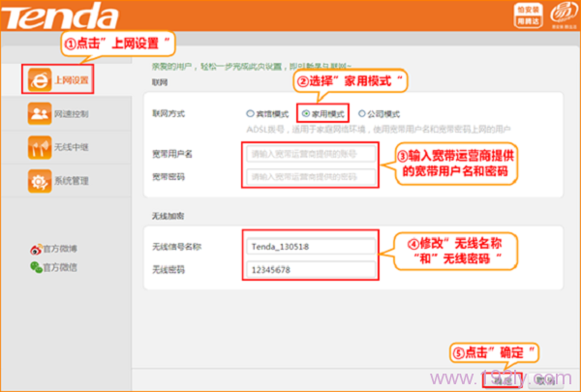The width and height of the screenshot is (581, 392).
Task: Select the 宾馆模式 radio button
Action: click(x=251, y=112)
